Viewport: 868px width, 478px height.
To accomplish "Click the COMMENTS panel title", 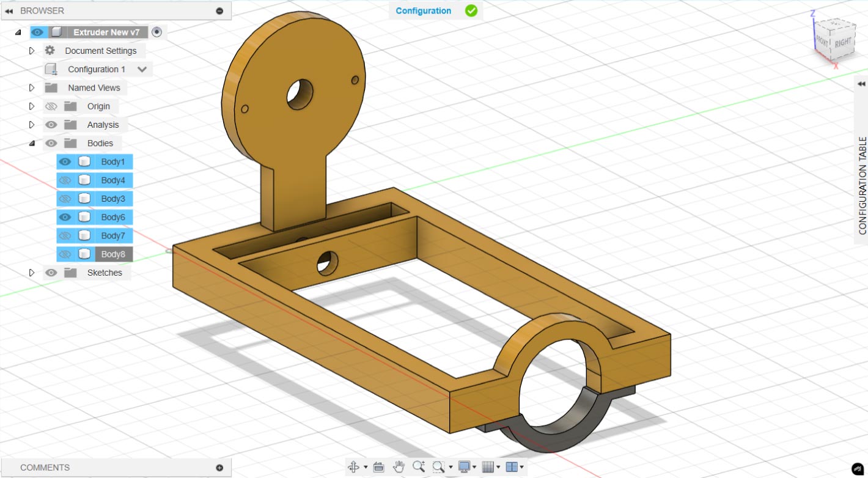I will tap(45, 468).
